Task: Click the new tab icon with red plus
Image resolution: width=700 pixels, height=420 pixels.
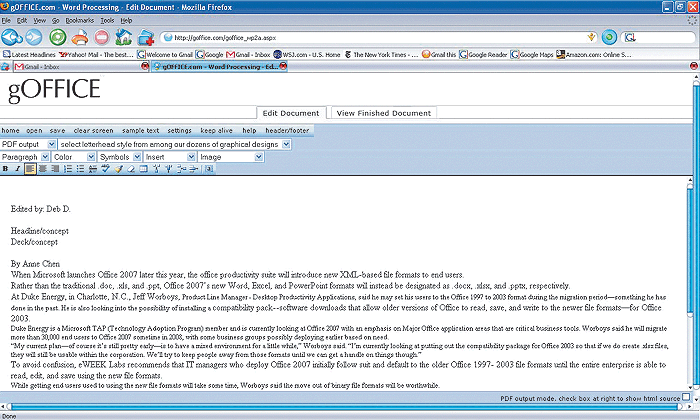Action: pos(146,37)
